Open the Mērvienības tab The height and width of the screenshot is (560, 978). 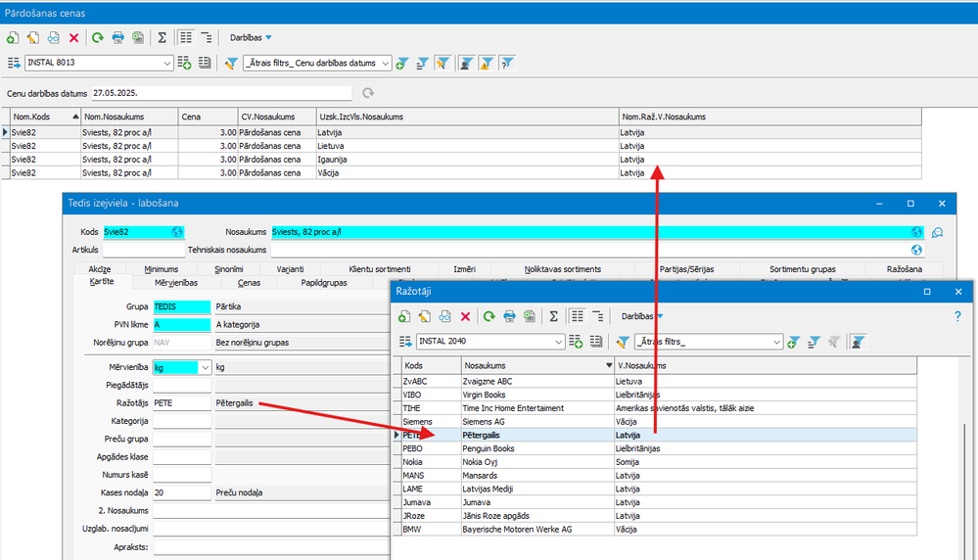click(176, 283)
